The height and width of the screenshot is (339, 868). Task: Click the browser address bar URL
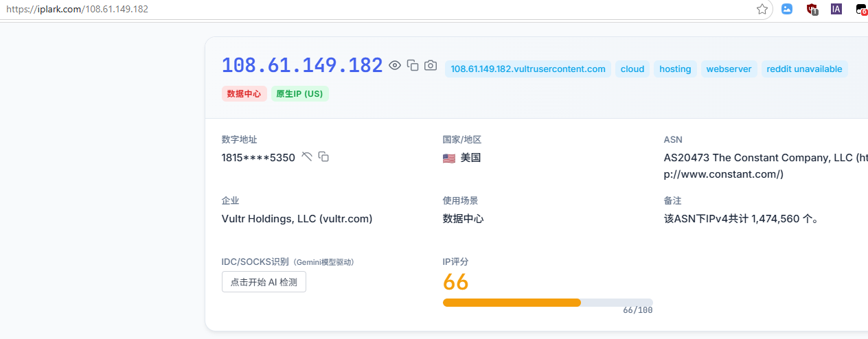pyautogui.click(x=77, y=10)
